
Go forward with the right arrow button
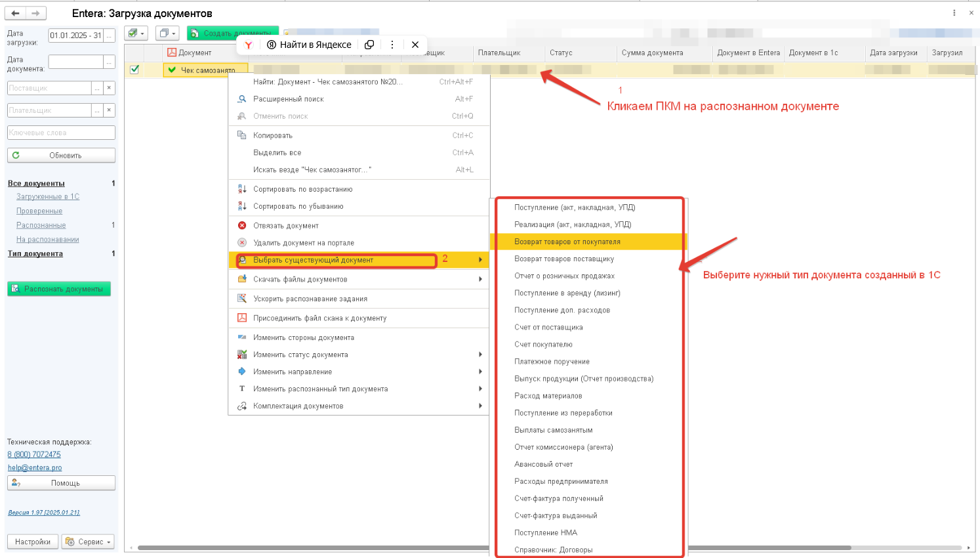pyautogui.click(x=36, y=13)
